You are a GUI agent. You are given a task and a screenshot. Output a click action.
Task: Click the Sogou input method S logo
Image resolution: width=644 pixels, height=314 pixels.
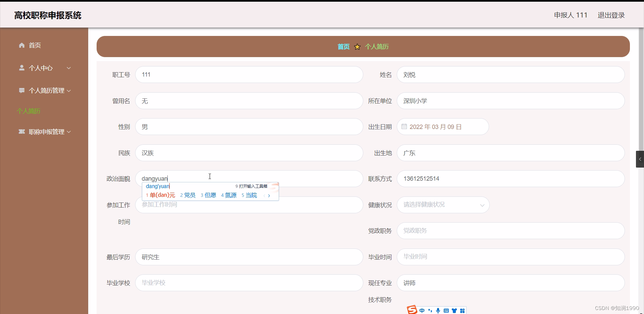(412, 310)
